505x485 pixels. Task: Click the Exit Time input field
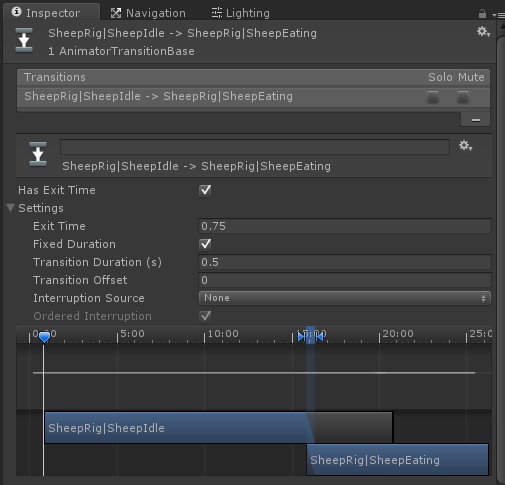[345, 226]
